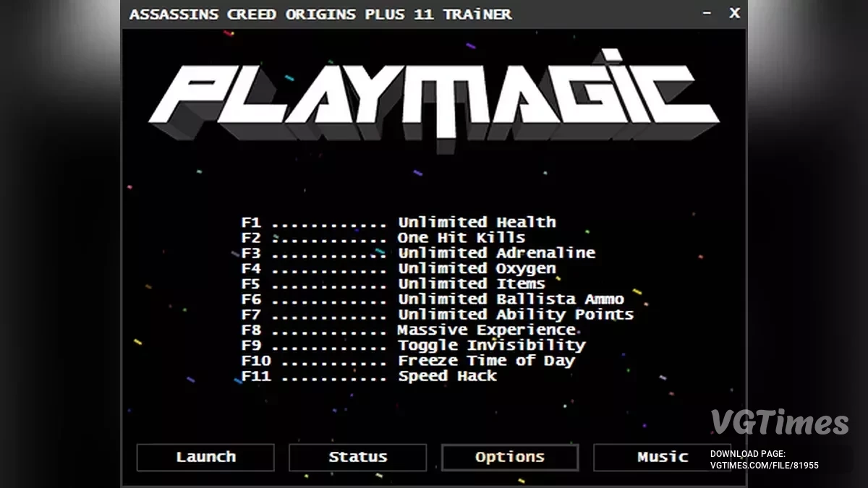Open the Status panel

(357, 457)
